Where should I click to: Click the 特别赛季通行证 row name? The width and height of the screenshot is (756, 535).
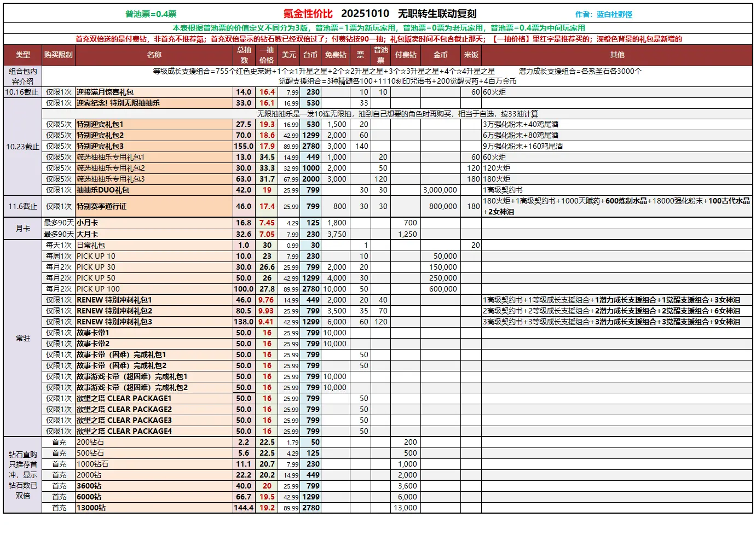pyautogui.click(x=101, y=206)
